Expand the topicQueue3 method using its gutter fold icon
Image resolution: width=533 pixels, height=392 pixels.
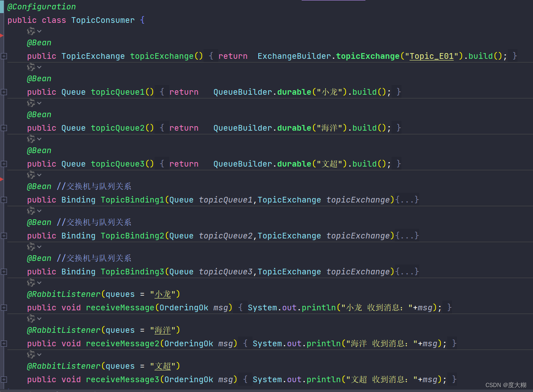click(4, 164)
